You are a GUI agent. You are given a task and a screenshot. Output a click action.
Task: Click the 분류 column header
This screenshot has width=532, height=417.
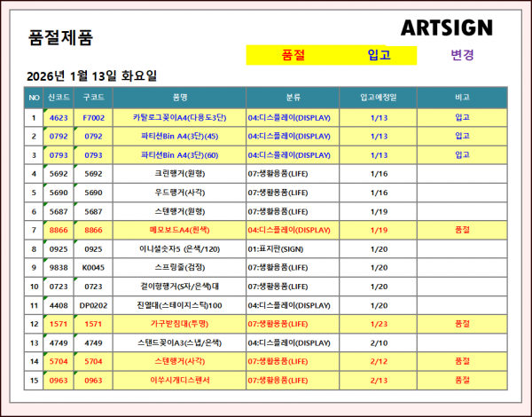click(293, 98)
